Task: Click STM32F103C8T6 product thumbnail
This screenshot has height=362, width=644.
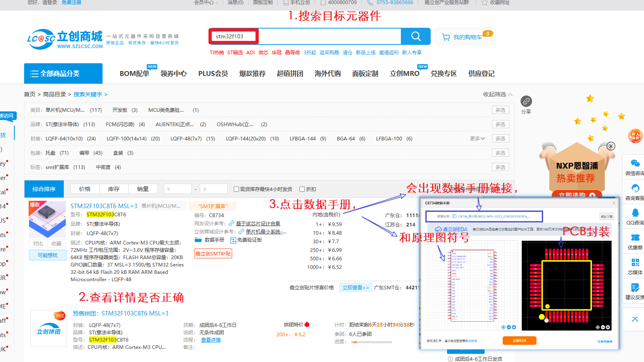Action: pyautogui.click(x=47, y=219)
